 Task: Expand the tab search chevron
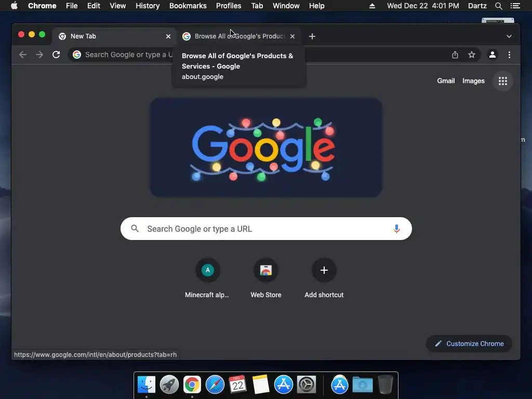[x=509, y=36]
